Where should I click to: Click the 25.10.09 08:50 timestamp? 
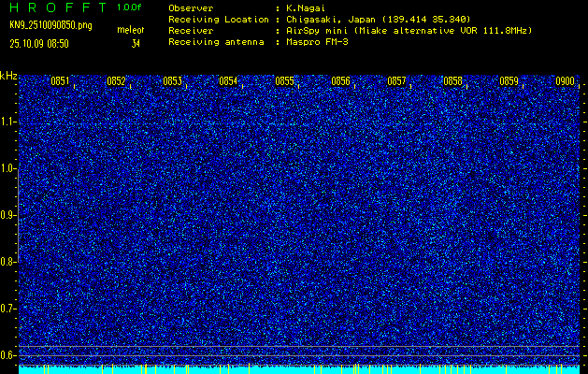38,43
